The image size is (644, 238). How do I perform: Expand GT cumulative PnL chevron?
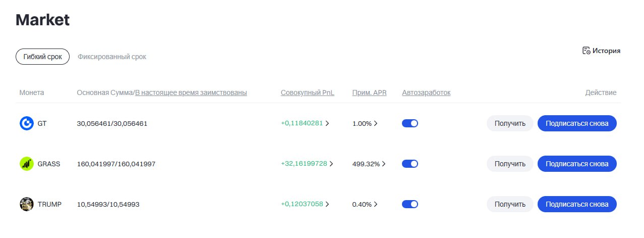(x=327, y=123)
